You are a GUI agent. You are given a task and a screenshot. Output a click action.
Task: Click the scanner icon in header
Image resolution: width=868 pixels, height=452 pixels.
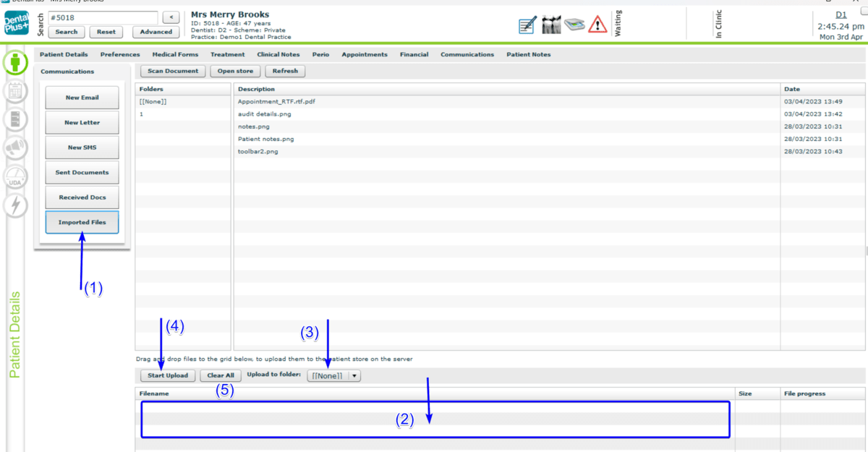(x=574, y=25)
